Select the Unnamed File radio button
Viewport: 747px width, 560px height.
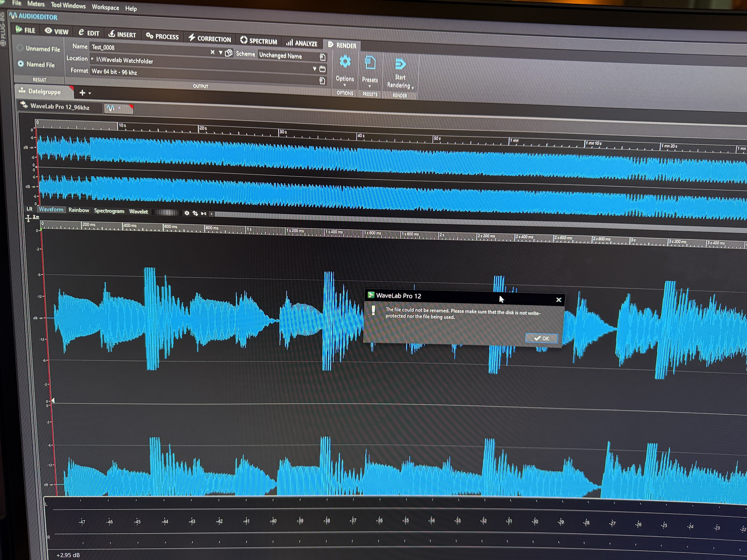pos(20,48)
